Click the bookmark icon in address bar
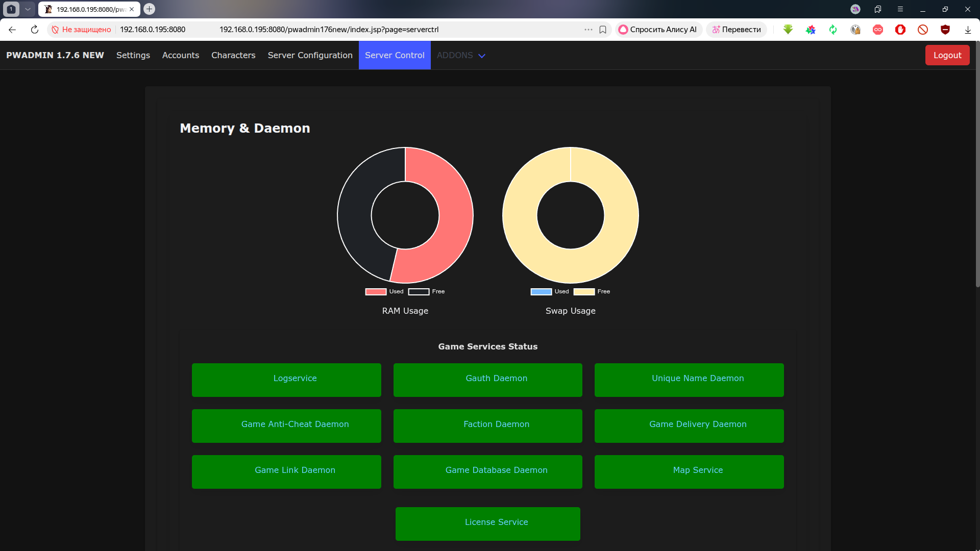Image resolution: width=980 pixels, height=551 pixels. [x=603, y=30]
